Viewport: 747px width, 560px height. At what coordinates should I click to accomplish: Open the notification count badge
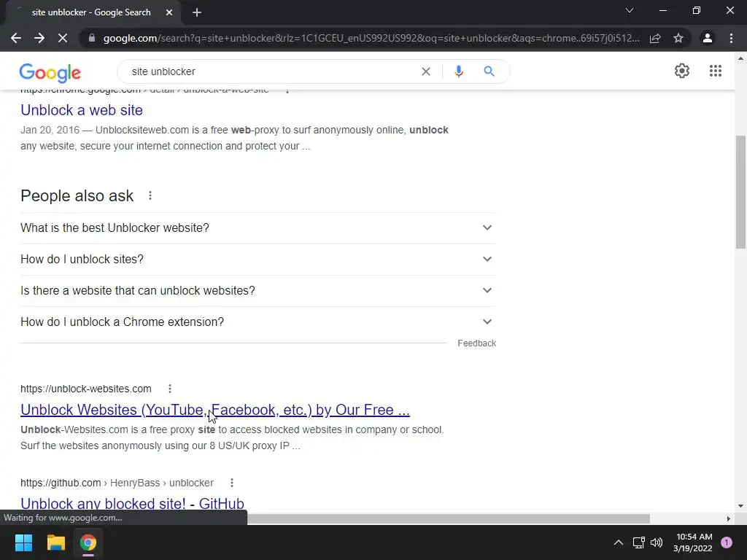point(727,542)
